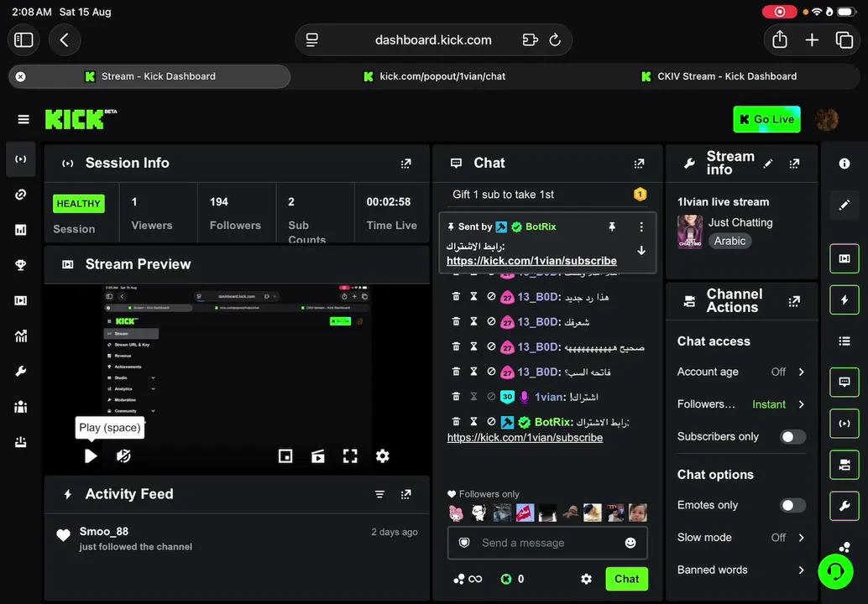868x604 pixels.
Task: Select the first emote in emote row
Action: (456, 513)
